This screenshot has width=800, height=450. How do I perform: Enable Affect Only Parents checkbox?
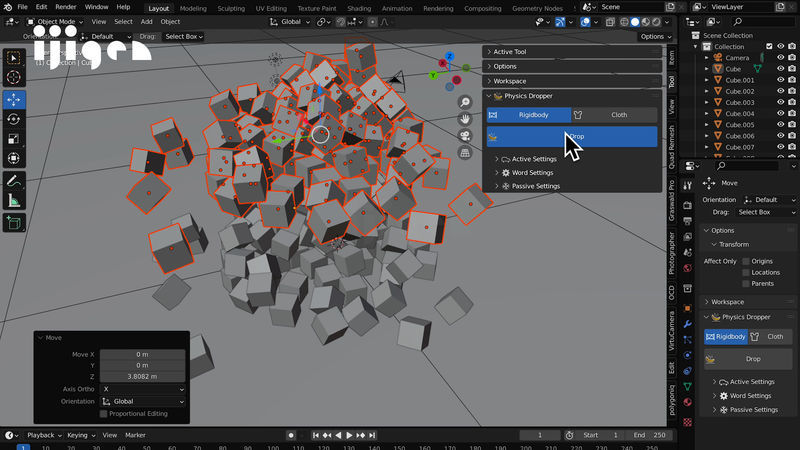pos(746,284)
